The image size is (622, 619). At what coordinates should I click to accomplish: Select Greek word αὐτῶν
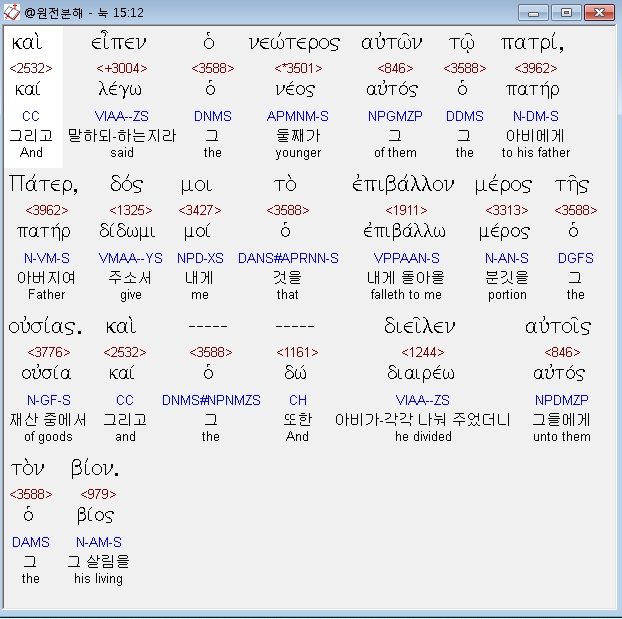392,43
